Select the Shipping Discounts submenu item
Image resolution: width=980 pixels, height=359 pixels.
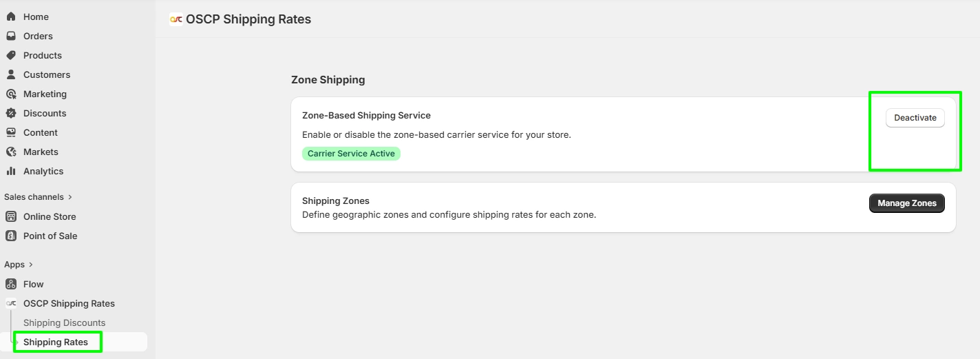pyautogui.click(x=64, y=322)
